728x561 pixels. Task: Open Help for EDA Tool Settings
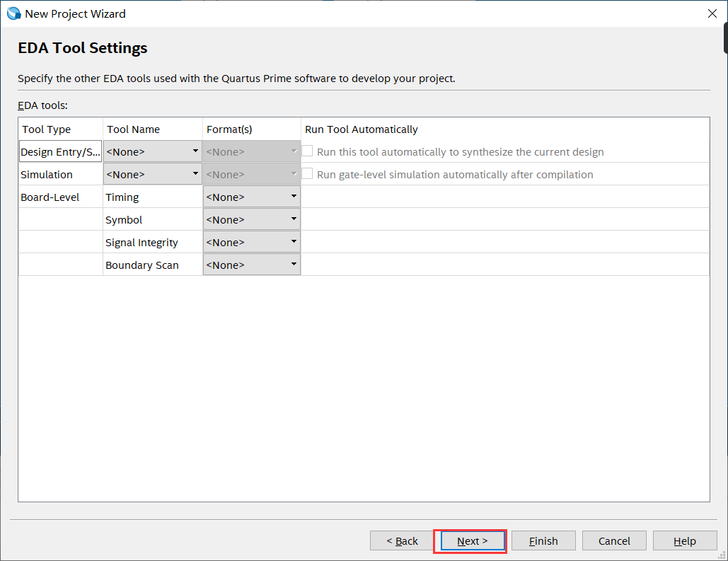[x=684, y=540]
